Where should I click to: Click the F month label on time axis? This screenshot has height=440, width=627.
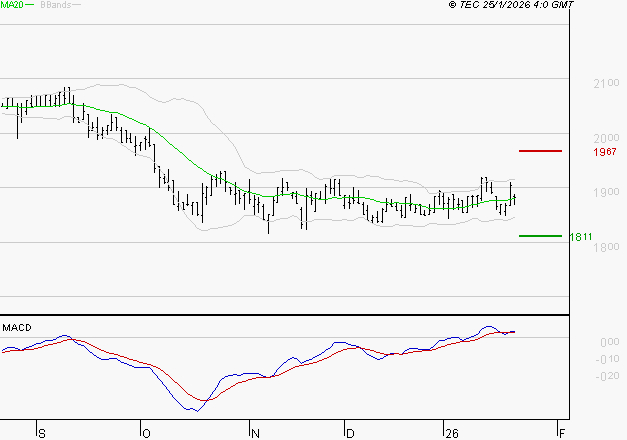(x=562, y=434)
